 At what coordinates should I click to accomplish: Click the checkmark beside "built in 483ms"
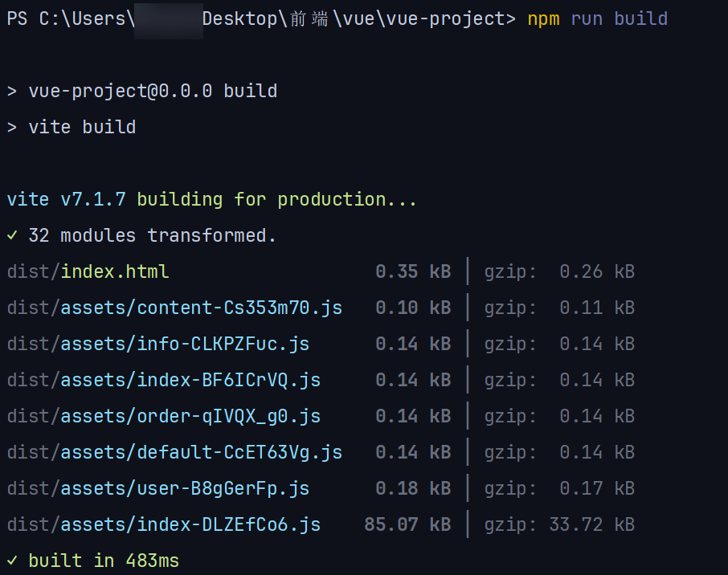point(11,561)
